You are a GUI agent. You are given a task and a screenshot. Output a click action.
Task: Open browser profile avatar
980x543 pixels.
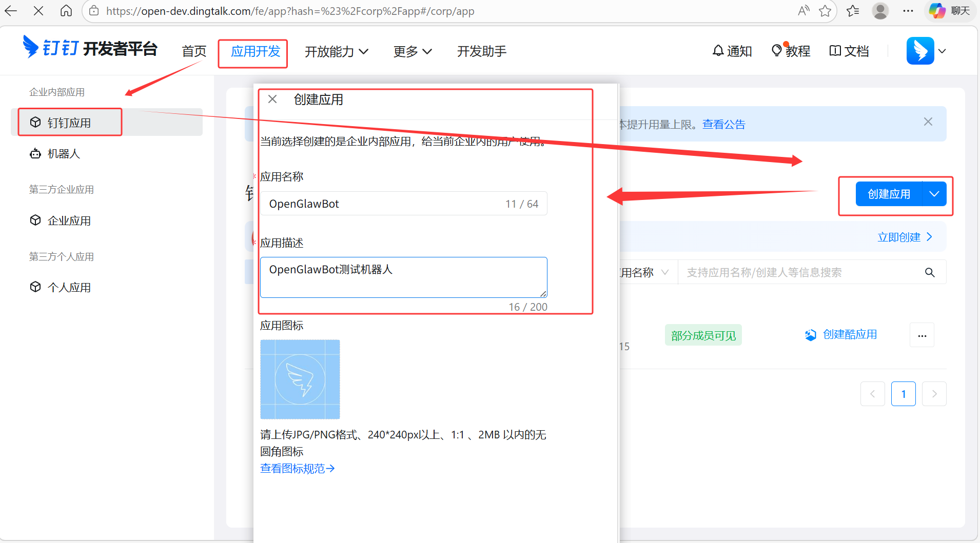point(880,11)
